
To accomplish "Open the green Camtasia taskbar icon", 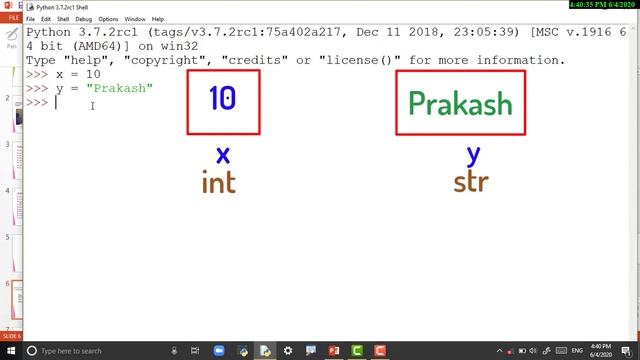I will click(x=357, y=351).
